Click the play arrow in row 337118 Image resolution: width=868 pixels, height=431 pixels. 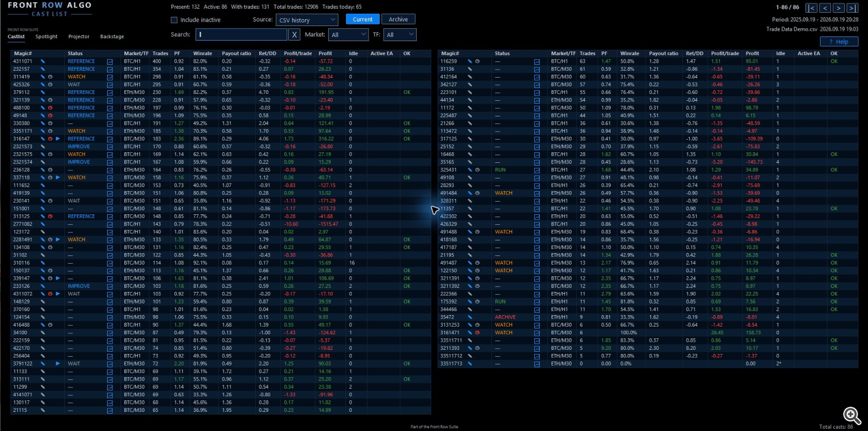coord(58,177)
